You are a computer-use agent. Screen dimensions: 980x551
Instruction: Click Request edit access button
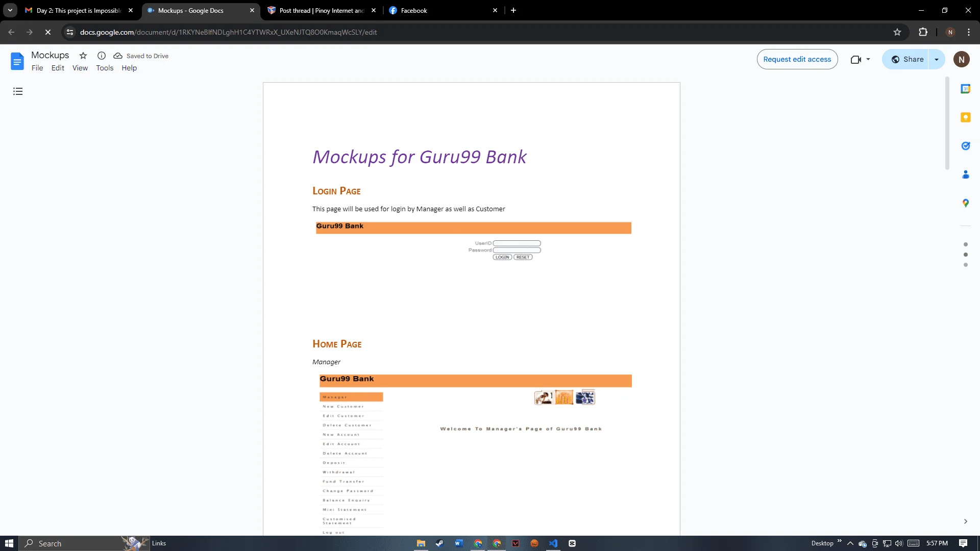797,60
